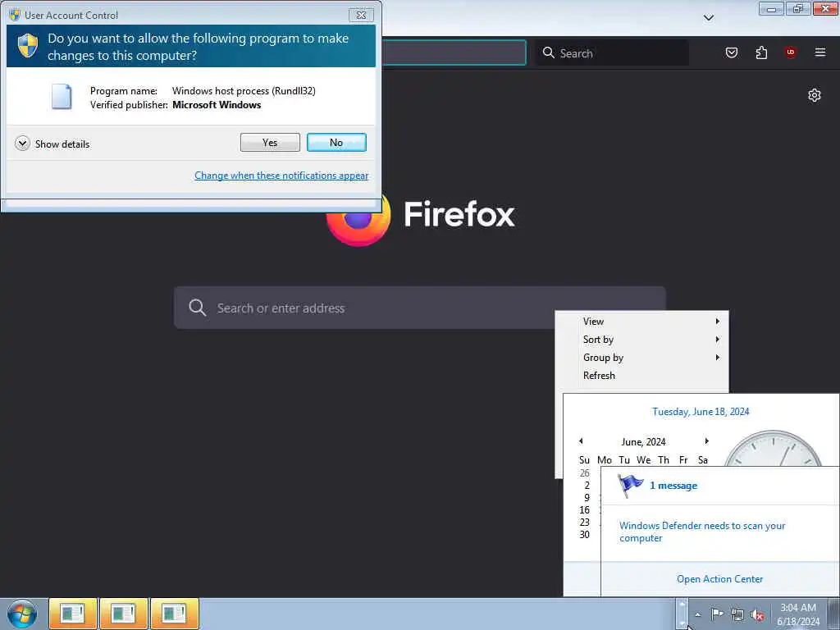
Task: Click the taskbar toolbar scroll-up arrow
Action: 682,606
